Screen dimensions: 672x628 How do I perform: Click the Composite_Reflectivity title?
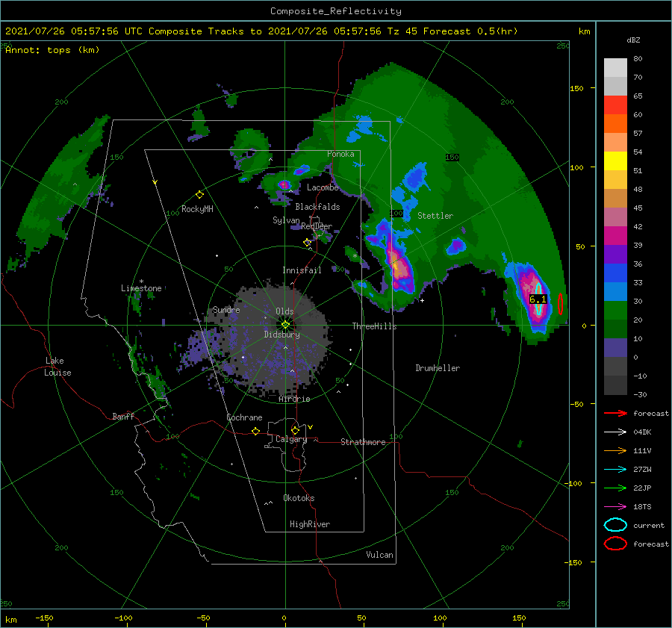335,11
